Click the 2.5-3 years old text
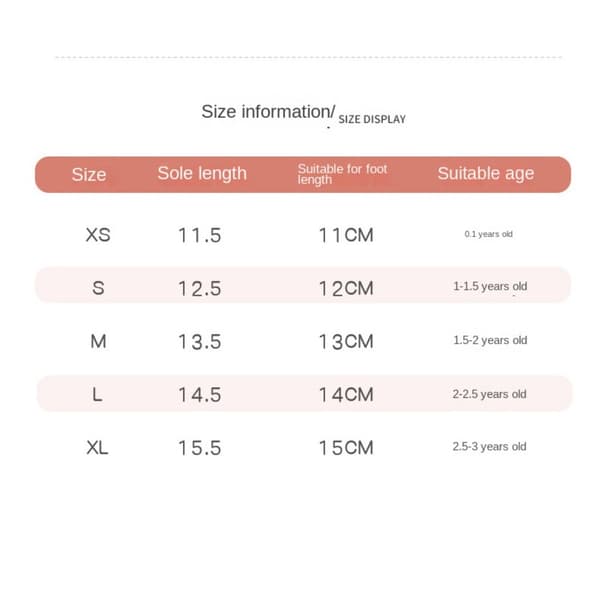The height and width of the screenshot is (600, 600). tap(489, 446)
